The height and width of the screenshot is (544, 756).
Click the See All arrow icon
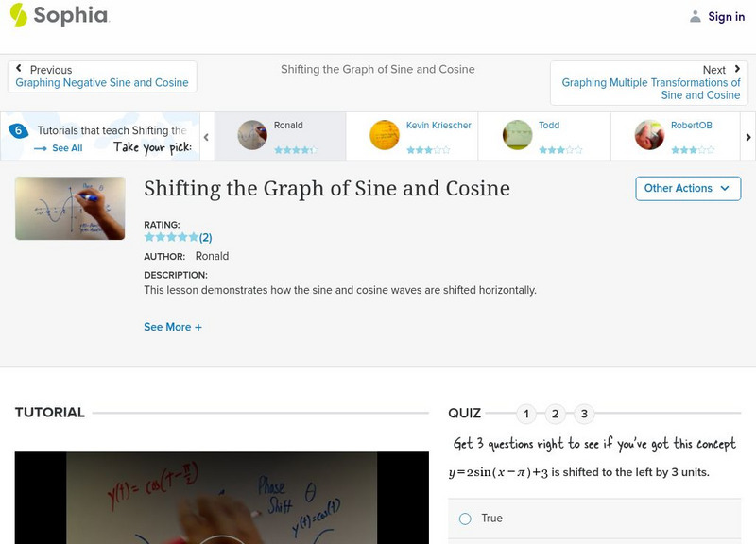click(39, 146)
